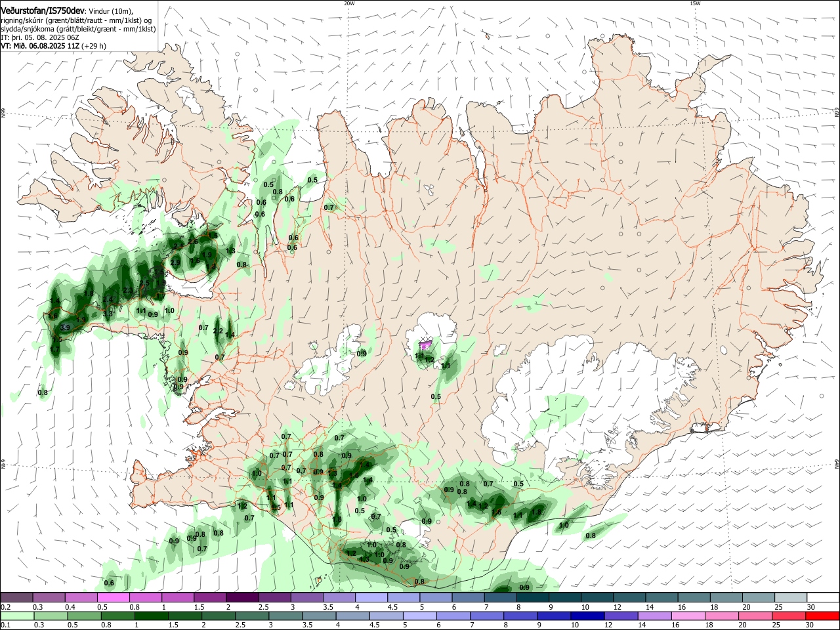Screen dimensions: 840x630
Task: Pick the magenta 0.8 snowfall legend swatch
Action: pos(145,597)
